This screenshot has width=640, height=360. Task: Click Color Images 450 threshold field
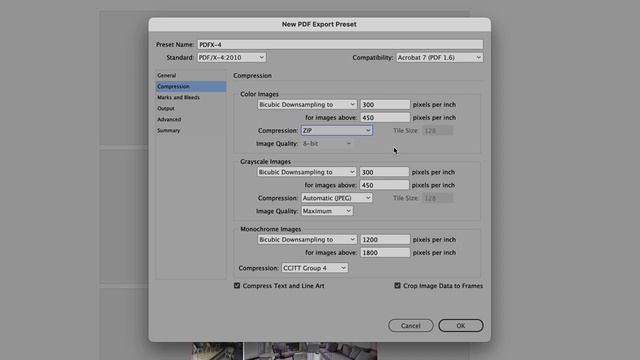[x=385, y=118]
